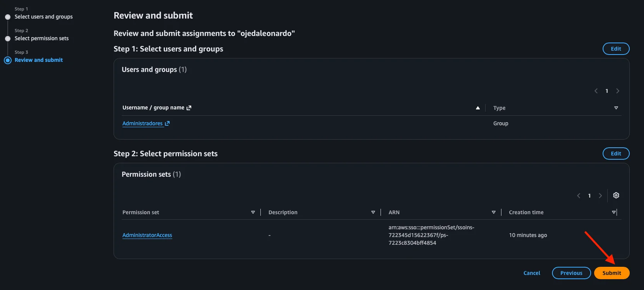The width and height of the screenshot is (644, 290).
Task: Submit the assignment
Action: [612, 273]
